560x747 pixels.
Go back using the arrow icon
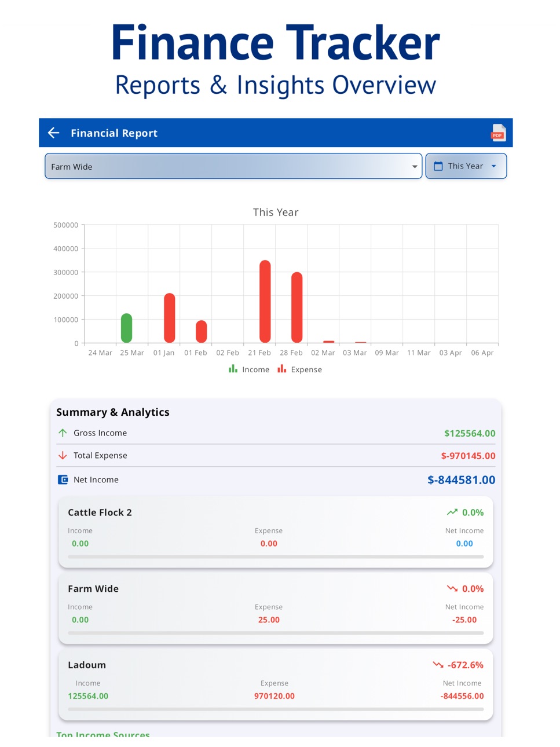pos(54,133)
